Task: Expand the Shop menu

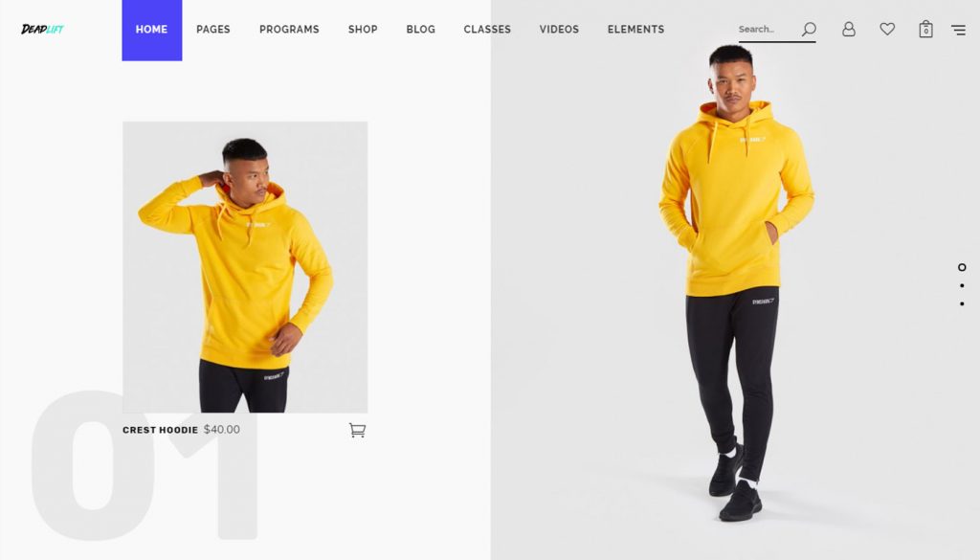Action: tap(363, 30)
